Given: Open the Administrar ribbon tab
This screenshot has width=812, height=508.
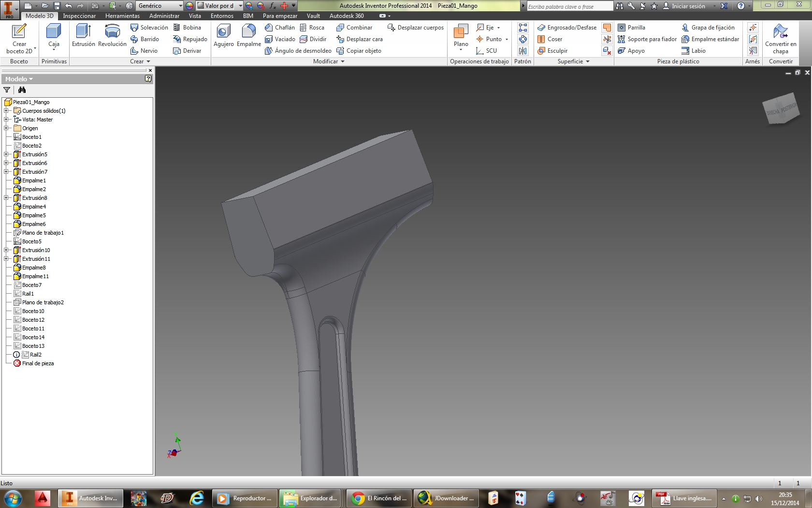Looking at the screenshot, I should click(164, 16).
